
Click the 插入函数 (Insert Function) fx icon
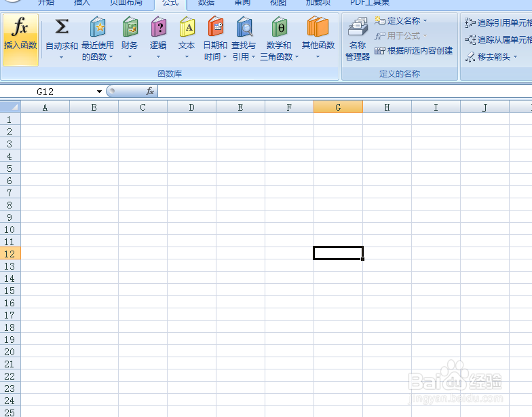20,26
